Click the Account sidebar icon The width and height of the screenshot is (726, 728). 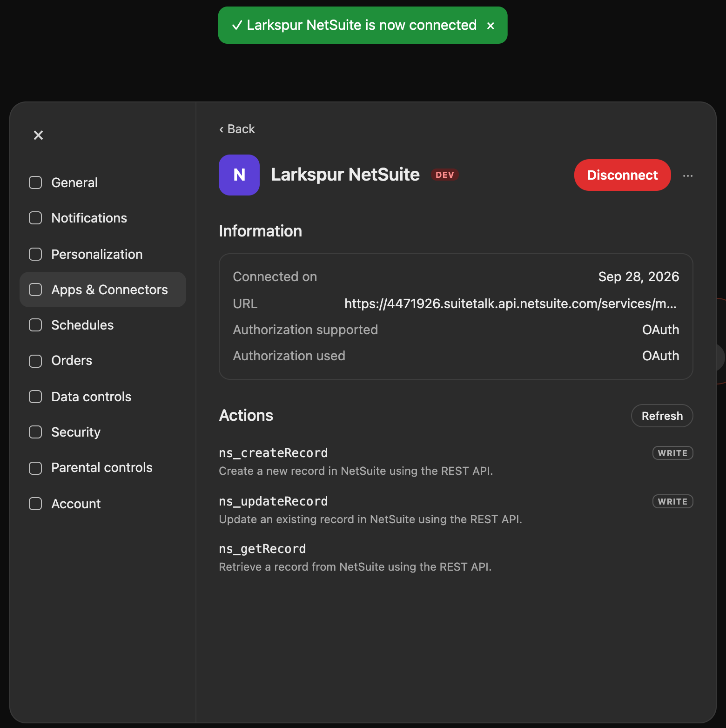pyautogui.click(x=35, y=504)
